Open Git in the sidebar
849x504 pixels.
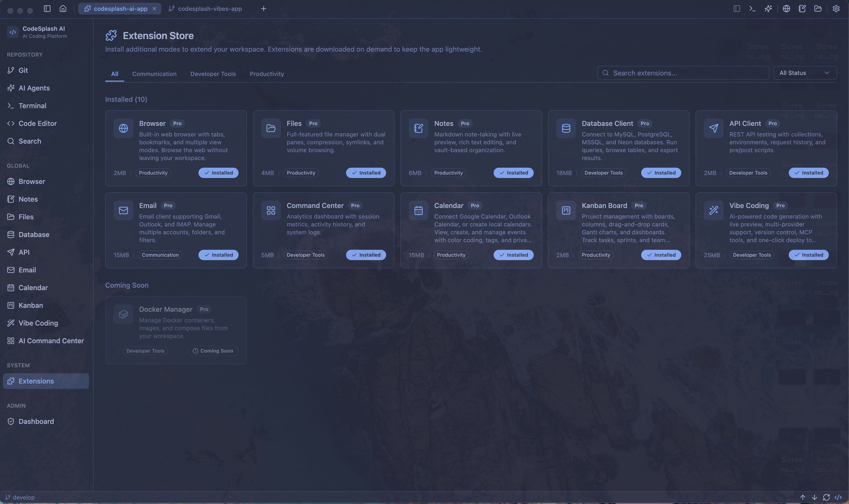coord(23,70)
